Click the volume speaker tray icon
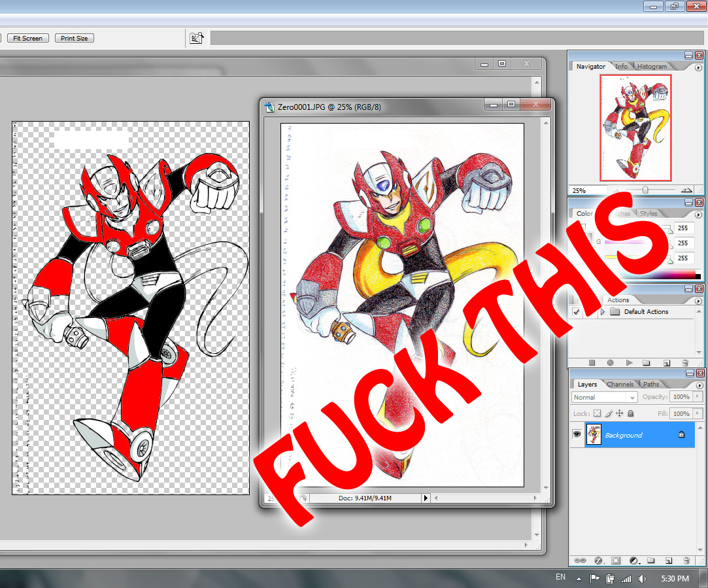This screenshot has height=588, width=708. pyautogui.click(x=642, y=578)
